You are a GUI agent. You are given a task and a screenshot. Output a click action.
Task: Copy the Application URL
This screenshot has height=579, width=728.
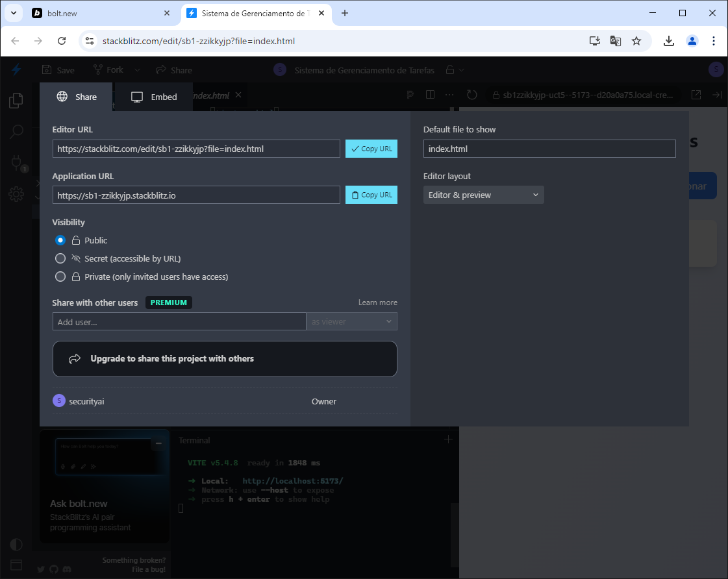[x=371, y=195]
